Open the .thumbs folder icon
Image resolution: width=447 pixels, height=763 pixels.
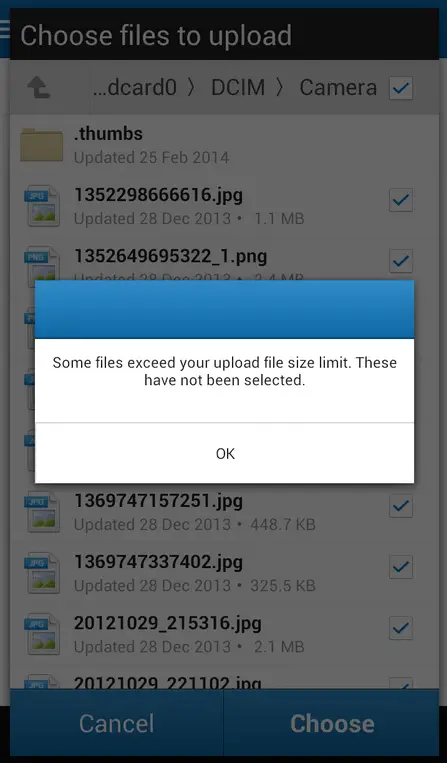pyautogui.click(x=41, y=145)
